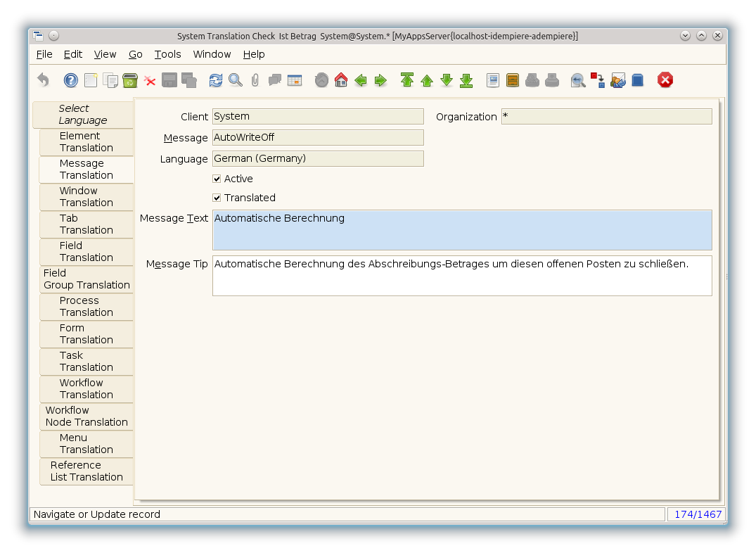This screenshot has height=553, width=756.
Task: Click the paperclip Attachment icon
Action: click(255, 80)
